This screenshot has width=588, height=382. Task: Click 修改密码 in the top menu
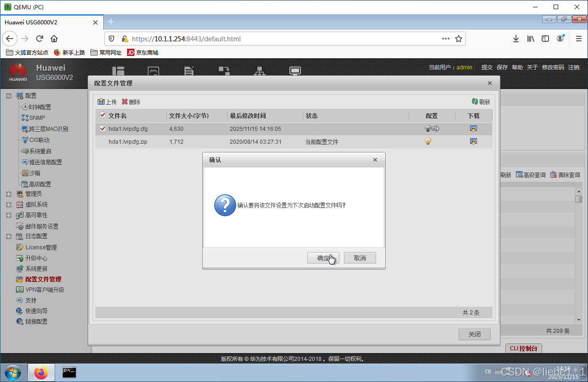tap(553, 67)
